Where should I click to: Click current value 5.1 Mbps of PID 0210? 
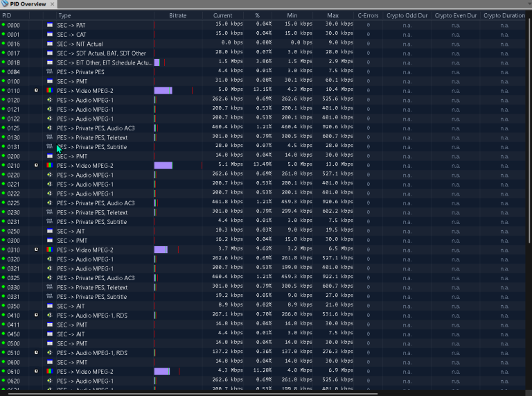[231, 164]
